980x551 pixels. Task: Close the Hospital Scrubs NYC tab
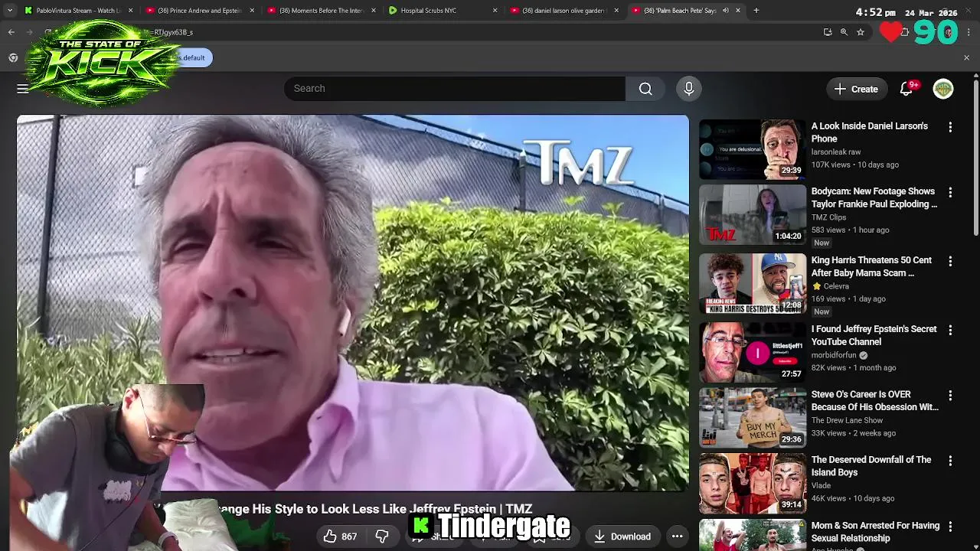(x=495, y=11)
